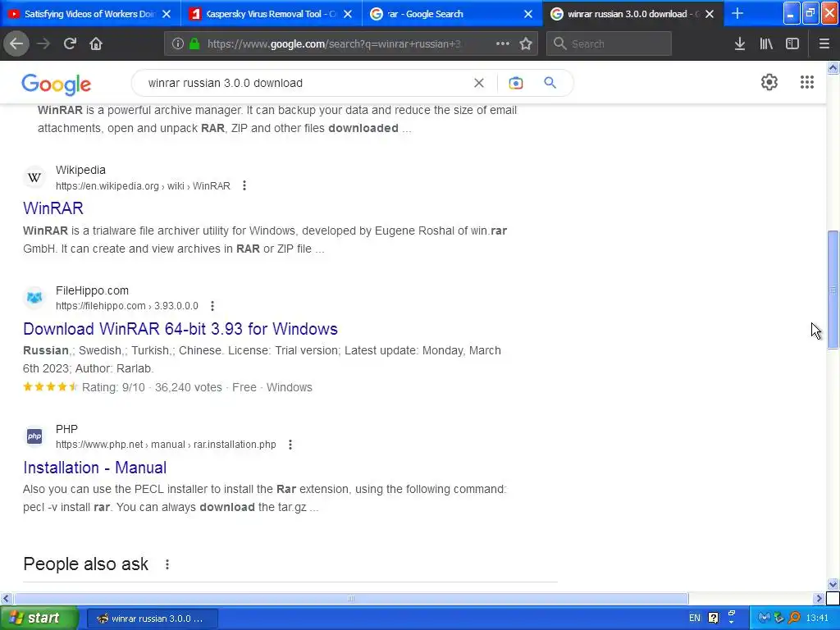Toggle the sidebar view icon
This screenshot has width=840, height=630.
(792, 43)
